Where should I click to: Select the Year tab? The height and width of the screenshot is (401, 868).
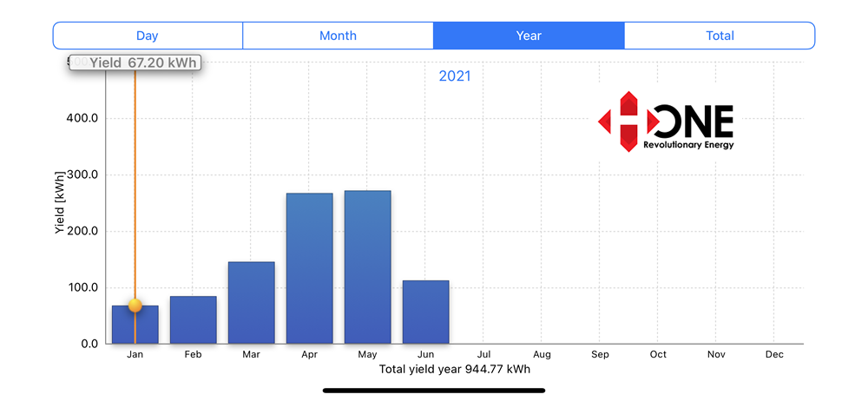click(529, 36)
